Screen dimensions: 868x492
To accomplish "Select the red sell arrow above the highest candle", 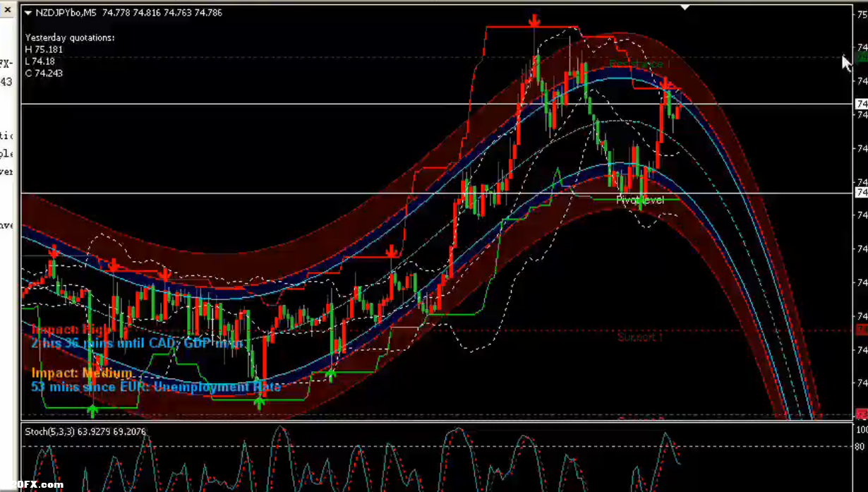I will coord(536,20).
